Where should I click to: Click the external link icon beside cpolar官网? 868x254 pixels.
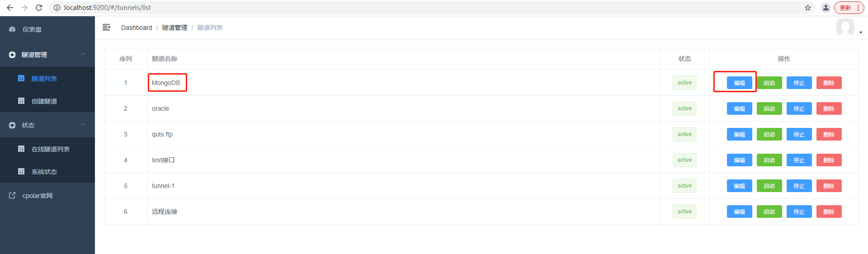(x=12, y=196)
